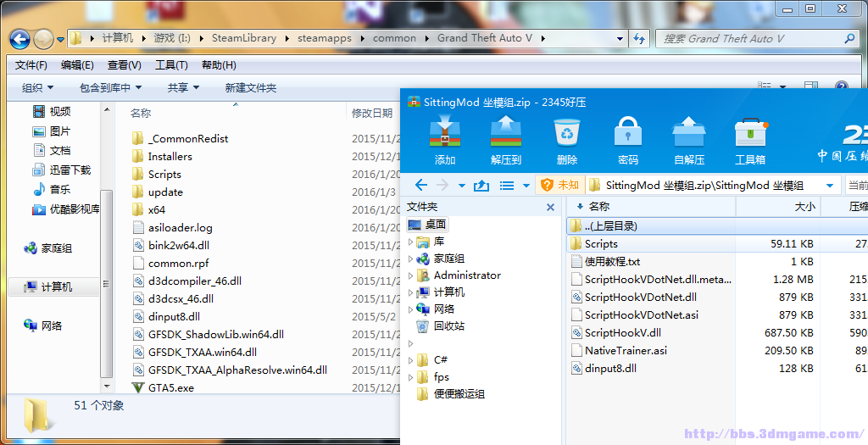The image size is (868, 445).
Task: Click the Explorer refresh button beside address bar
Action: [x=639, y=38]
